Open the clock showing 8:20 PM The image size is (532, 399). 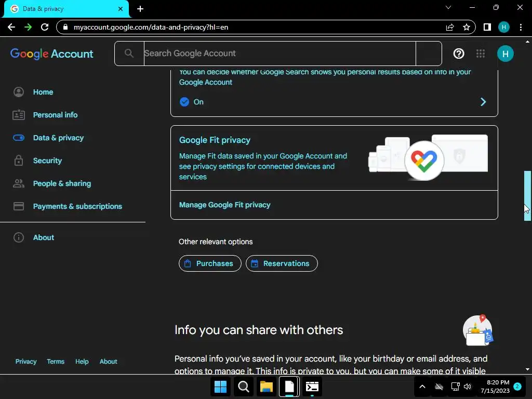click(495, 387)
